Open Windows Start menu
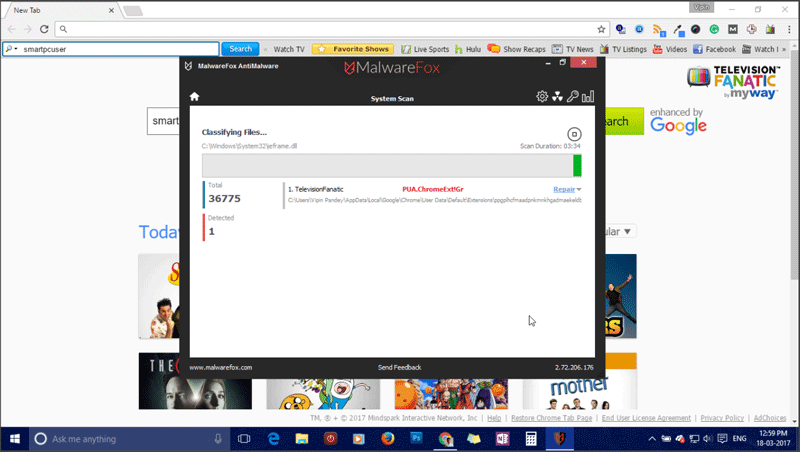800x452 pixels. [15, 439]
